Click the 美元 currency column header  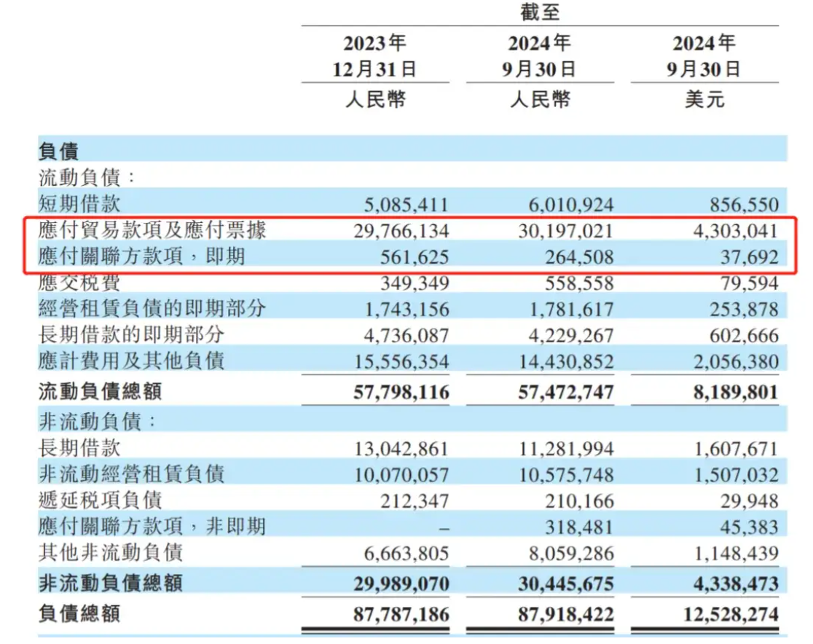704,100
